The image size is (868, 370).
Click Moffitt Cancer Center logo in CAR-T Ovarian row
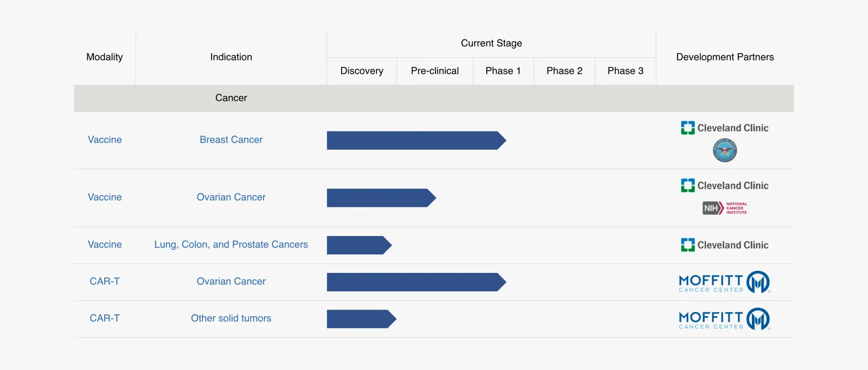(x=724, y=282)
